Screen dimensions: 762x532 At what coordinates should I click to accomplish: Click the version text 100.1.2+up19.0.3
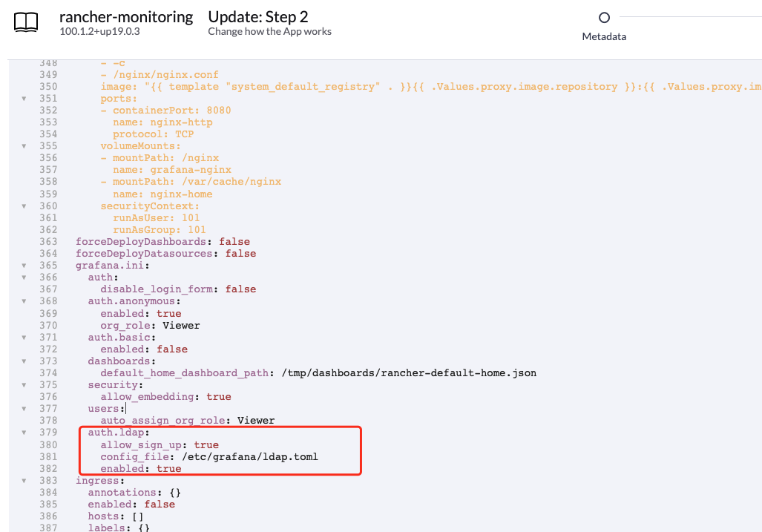coord(99,32)
